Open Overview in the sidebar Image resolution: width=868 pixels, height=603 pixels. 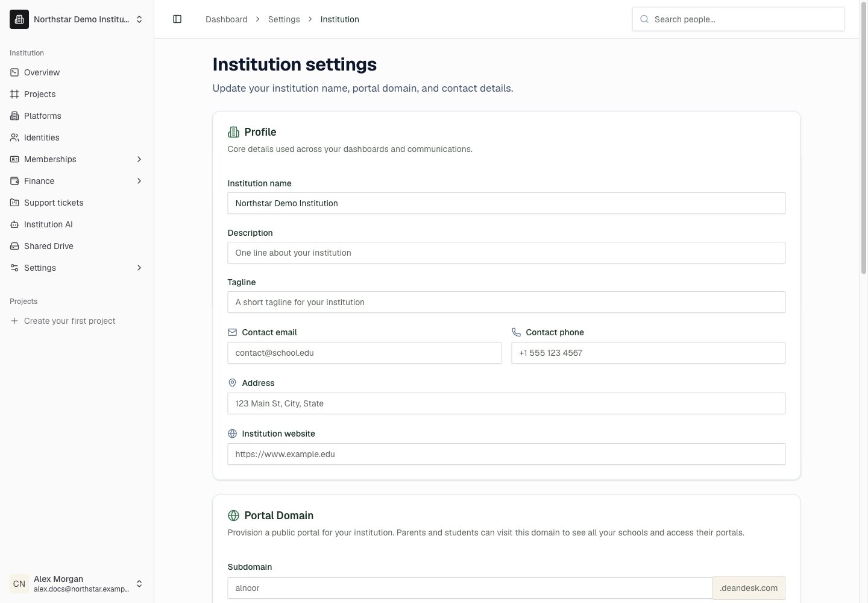point(77,72)
